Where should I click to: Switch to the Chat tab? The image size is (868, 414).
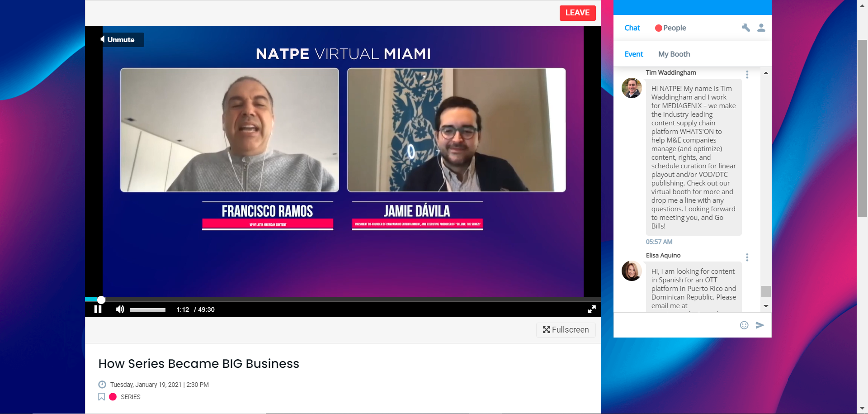(632, 28)
